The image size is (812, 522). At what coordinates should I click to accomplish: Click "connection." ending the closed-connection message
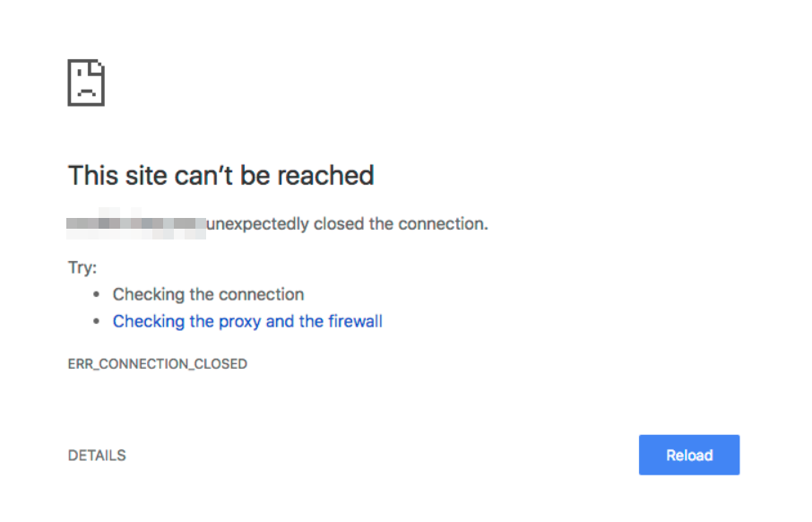(x=447, y=224)
